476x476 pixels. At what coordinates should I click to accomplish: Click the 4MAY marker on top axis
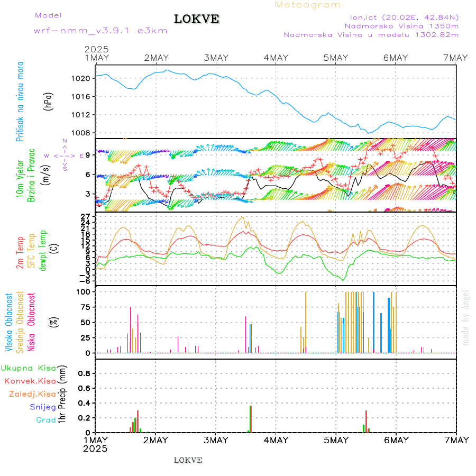pyautogui.click(x=276, y=58)
